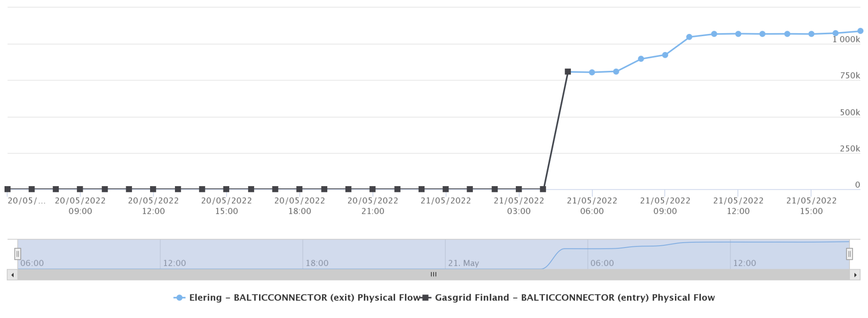Click the last blue data point on the line
This screenshot has width=868, height=318.
pyautogui.click(x=861, y=31)
